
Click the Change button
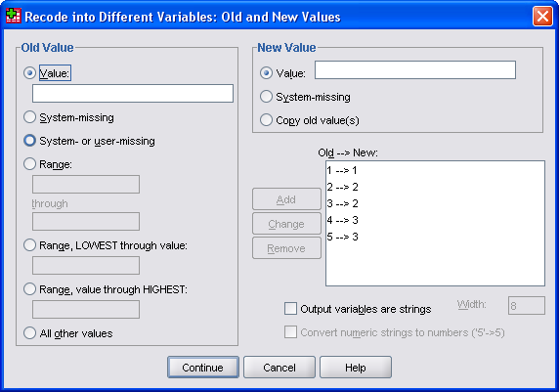(286, 224)
